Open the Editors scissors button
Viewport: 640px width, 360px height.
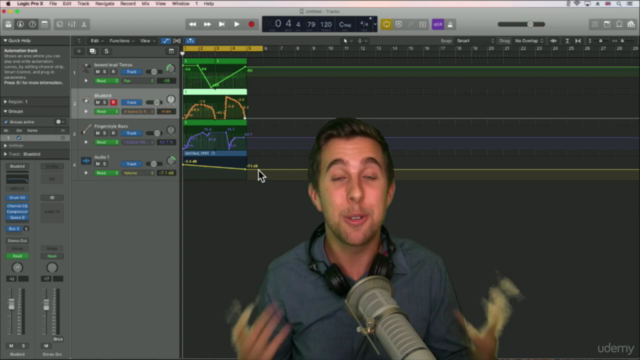tap(84, 24)
